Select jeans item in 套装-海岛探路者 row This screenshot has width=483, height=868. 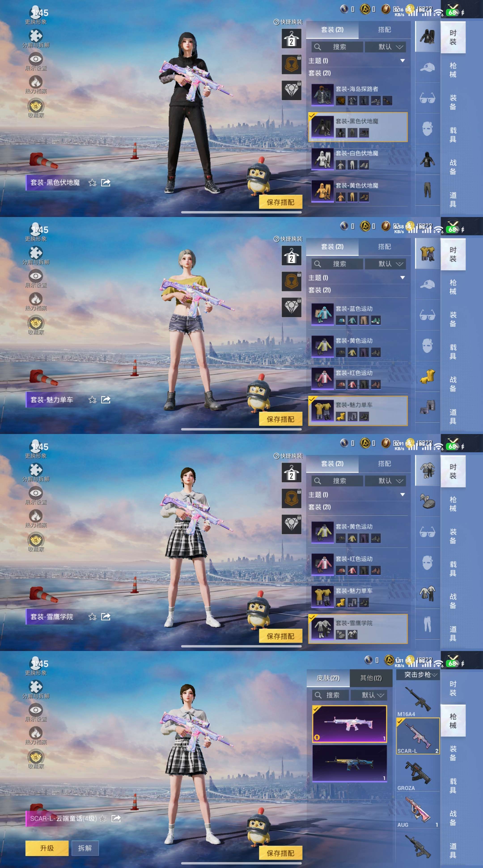(364, 100)
